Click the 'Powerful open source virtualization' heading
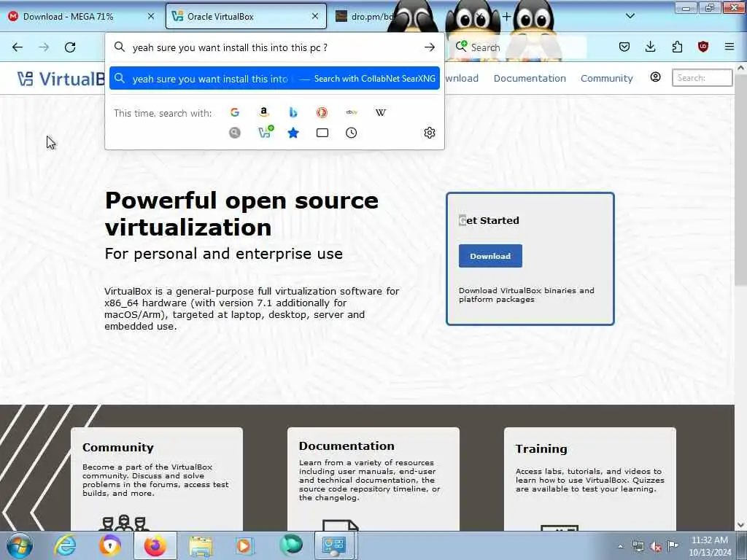 point(241,214)
